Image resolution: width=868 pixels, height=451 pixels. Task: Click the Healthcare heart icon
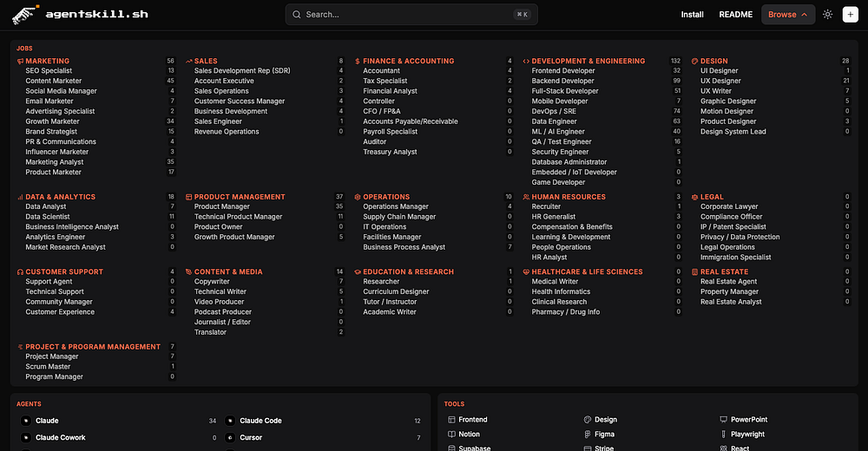click(526, 272)
